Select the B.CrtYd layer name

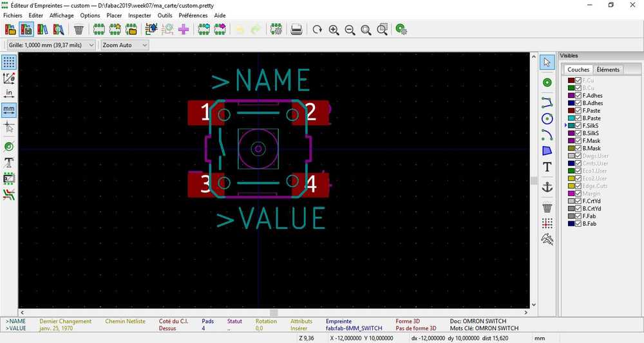(x=591, y=209)
